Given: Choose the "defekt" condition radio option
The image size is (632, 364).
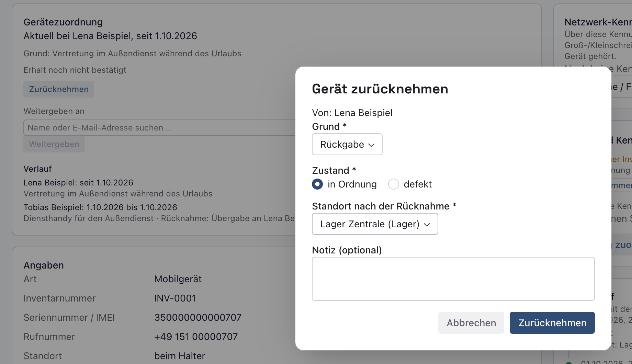Looking at the screenshot, I should [394, 184].
